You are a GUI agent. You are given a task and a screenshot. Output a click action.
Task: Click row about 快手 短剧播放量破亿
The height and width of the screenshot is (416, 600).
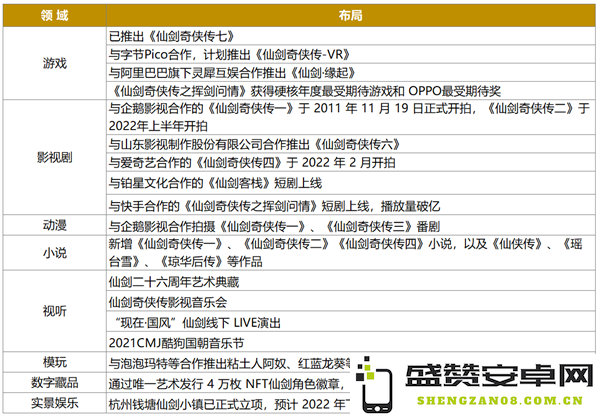(351, 205)
